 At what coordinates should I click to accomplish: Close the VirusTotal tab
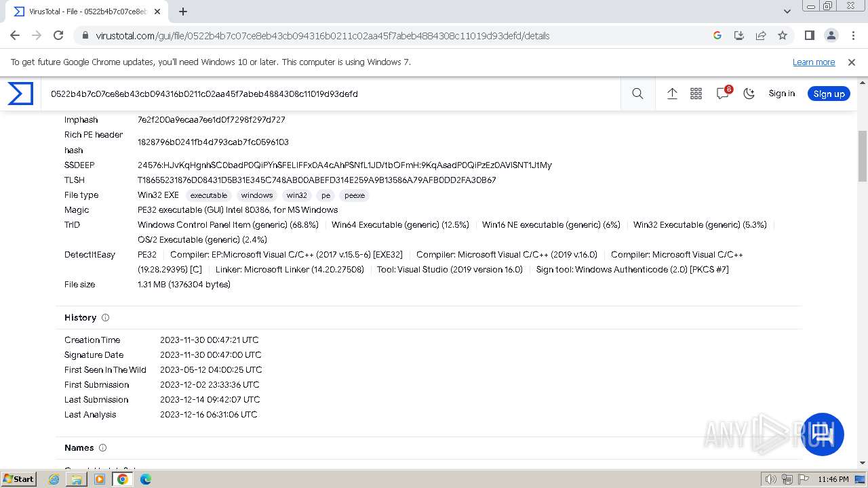click(158, 12)
